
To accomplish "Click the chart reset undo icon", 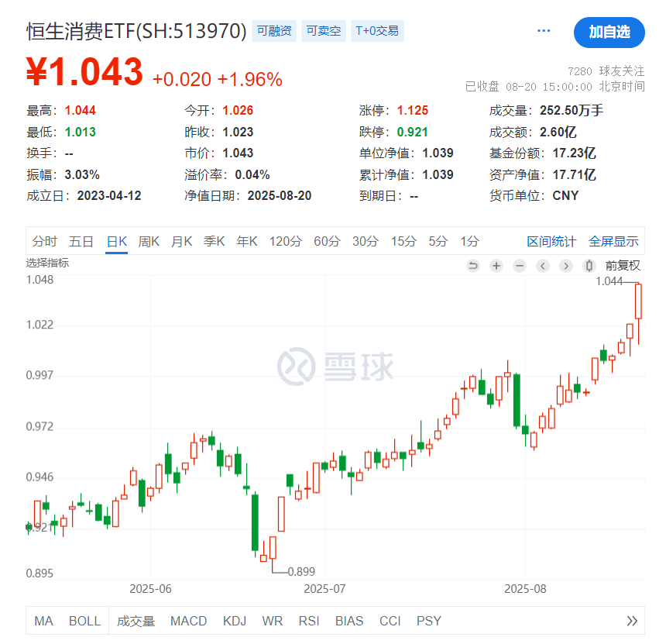I will (472, 266).
